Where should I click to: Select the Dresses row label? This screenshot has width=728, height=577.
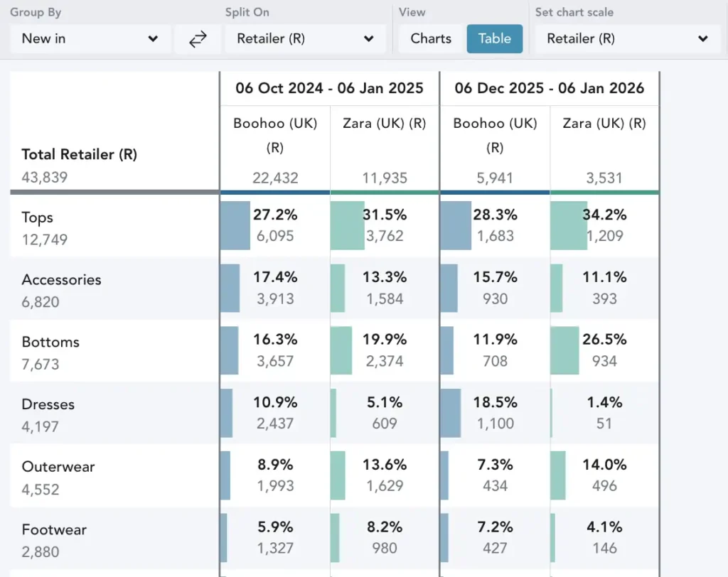pos(48,404)
